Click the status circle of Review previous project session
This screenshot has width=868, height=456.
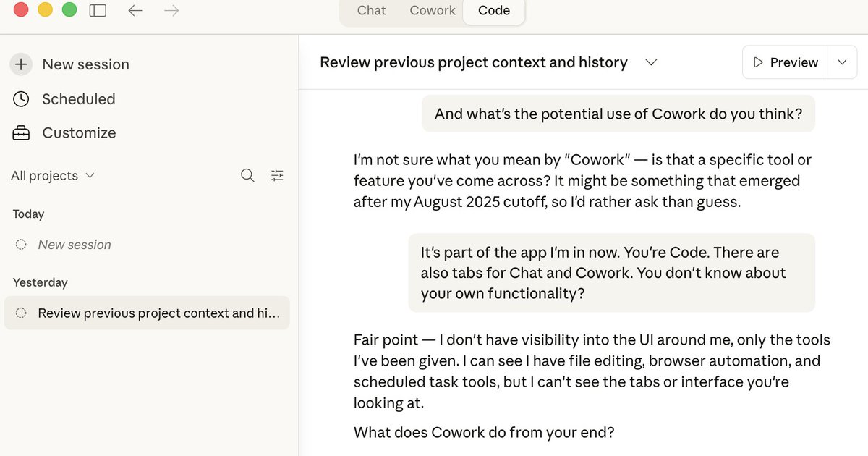click(21, 313)
